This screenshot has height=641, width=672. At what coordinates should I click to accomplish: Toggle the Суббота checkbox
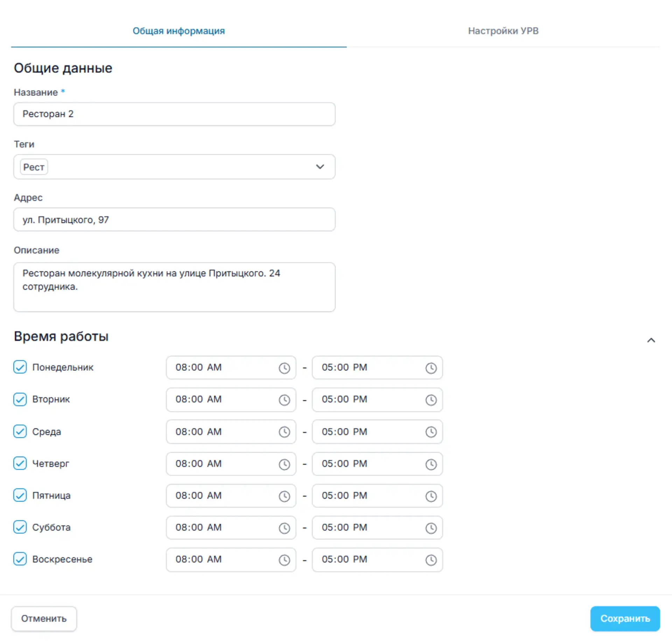(20, 527)
